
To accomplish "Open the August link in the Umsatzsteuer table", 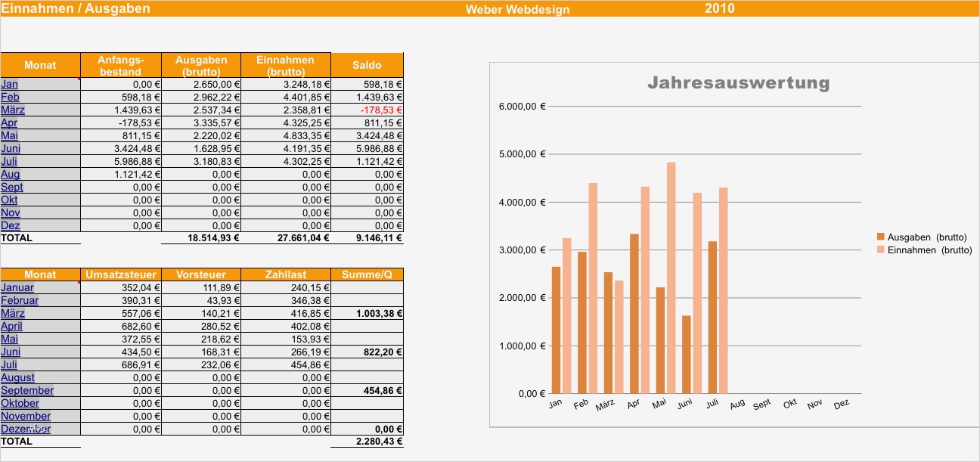I will [x=18, y=377].
